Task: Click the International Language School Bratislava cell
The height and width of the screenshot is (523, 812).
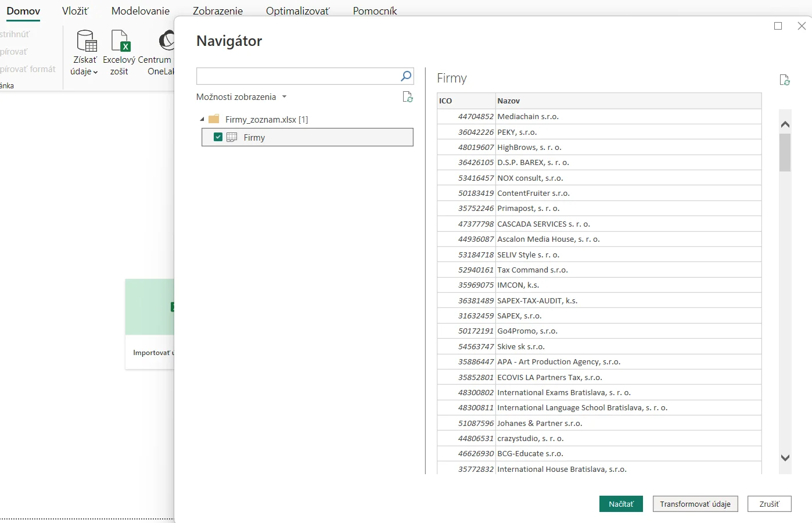Action: pyautogui.click(x=628, y=407)
